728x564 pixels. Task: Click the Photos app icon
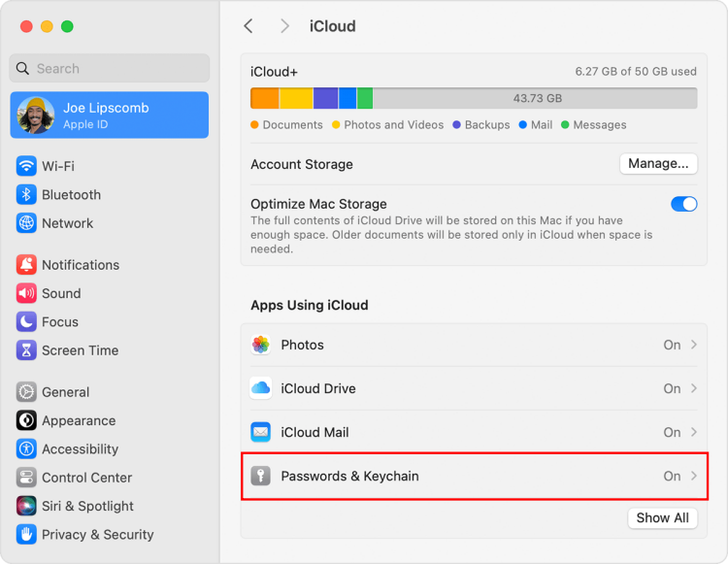(260, 345)
